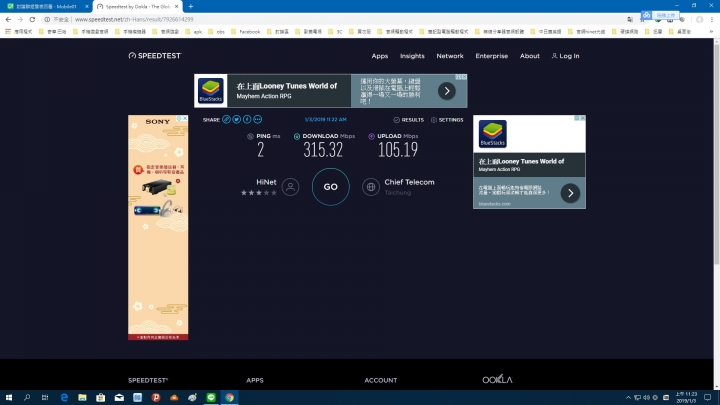Reload the current page
Screen dimensions: 720x405
point(32,19)
